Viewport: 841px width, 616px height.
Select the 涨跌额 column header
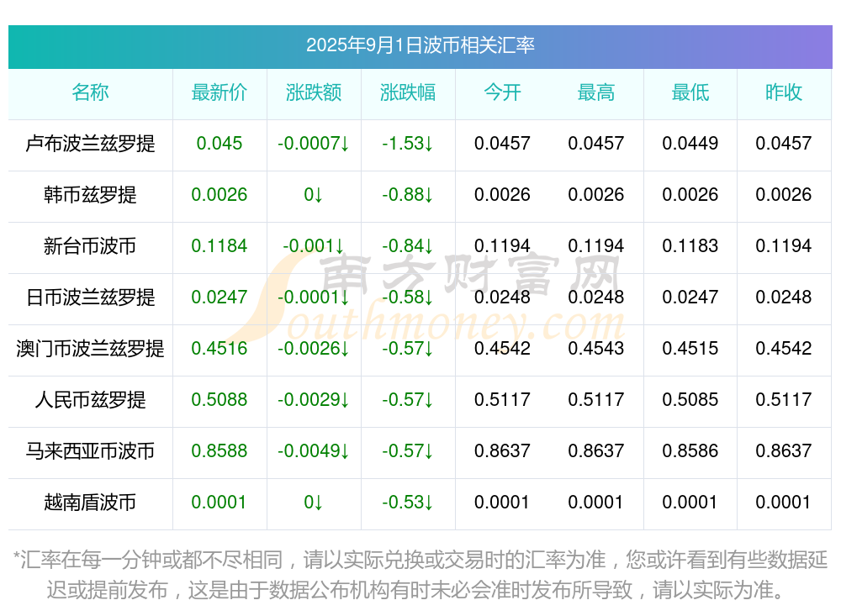pos(314,92)
